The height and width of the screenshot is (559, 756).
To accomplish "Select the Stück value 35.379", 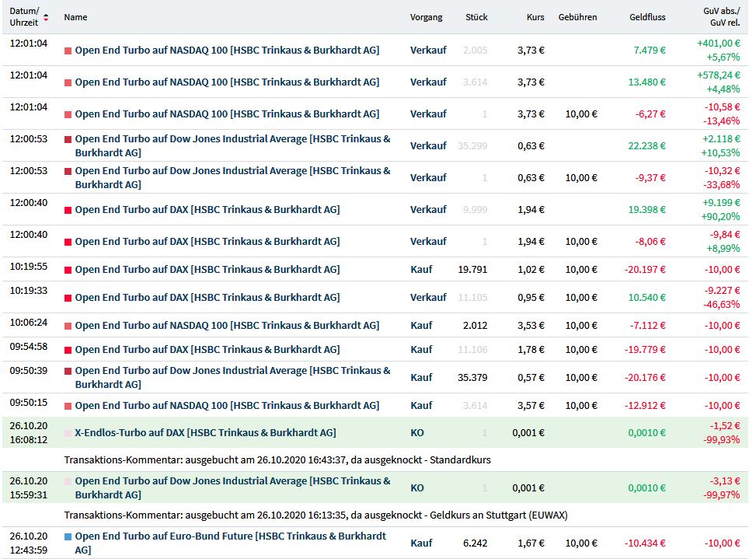I will pos(472,377).
